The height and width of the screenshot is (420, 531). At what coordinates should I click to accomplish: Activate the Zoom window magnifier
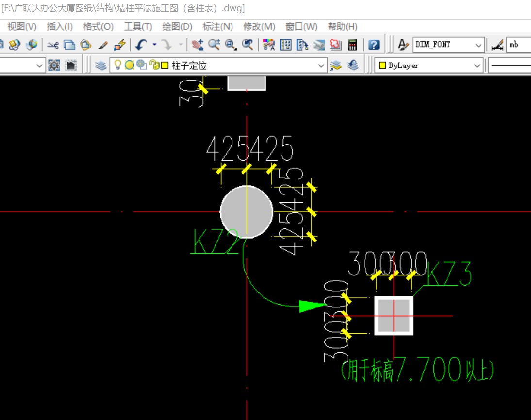tap(231, 45)
